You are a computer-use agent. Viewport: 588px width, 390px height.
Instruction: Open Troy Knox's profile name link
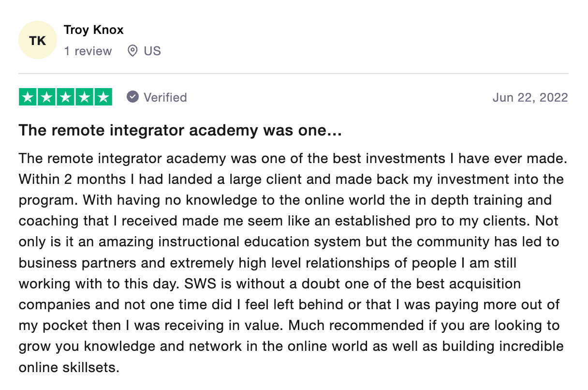coord(93,30)
